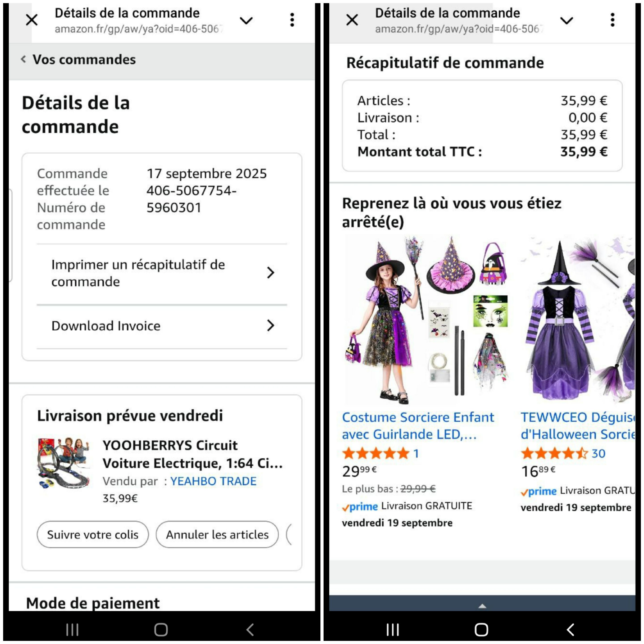Image resolution: width=644 pixels, height=644 pixels.
Task: Open Costume Sorciere Enfant product link
Action: [x=418, y=426]
